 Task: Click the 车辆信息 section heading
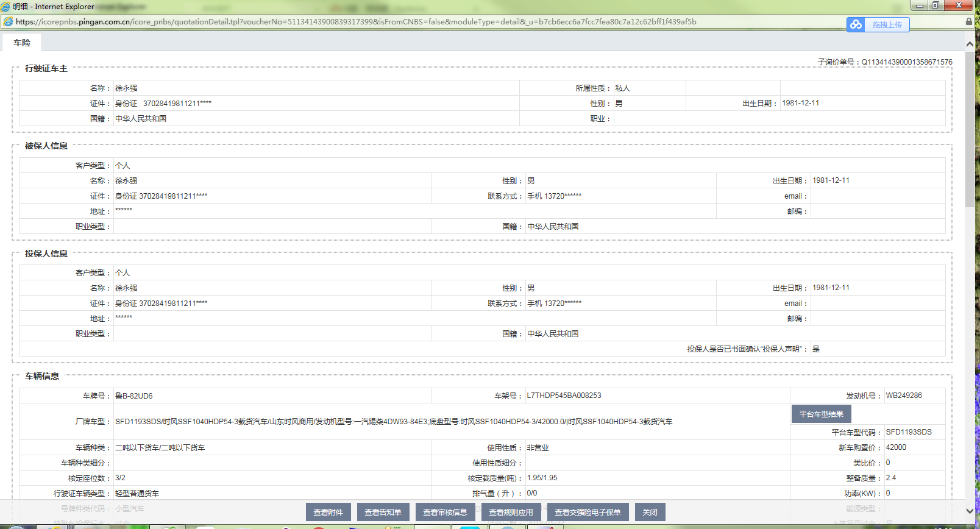(42, 376)
